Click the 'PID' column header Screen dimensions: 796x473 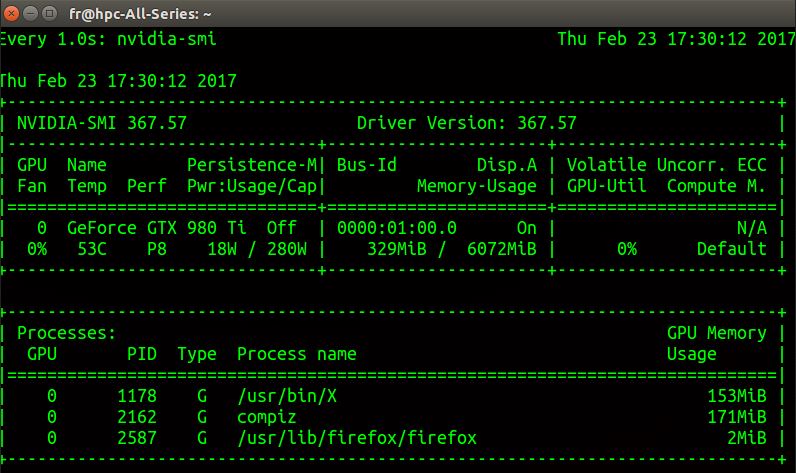(142, 354)
